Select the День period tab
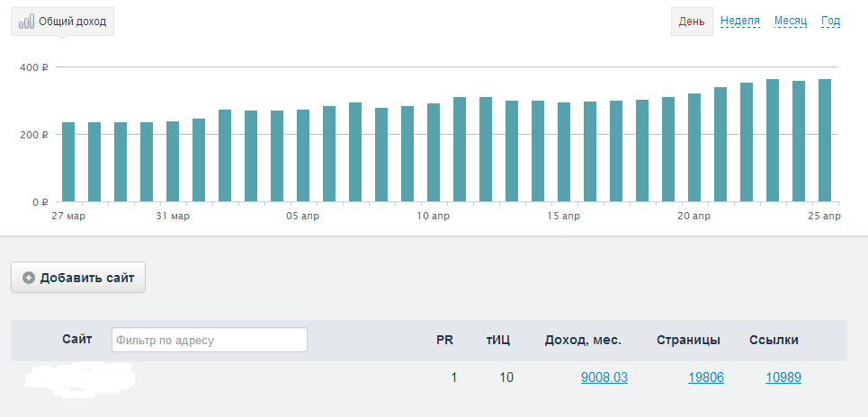This screenshot has width=868, height=417. coord(692,22)
